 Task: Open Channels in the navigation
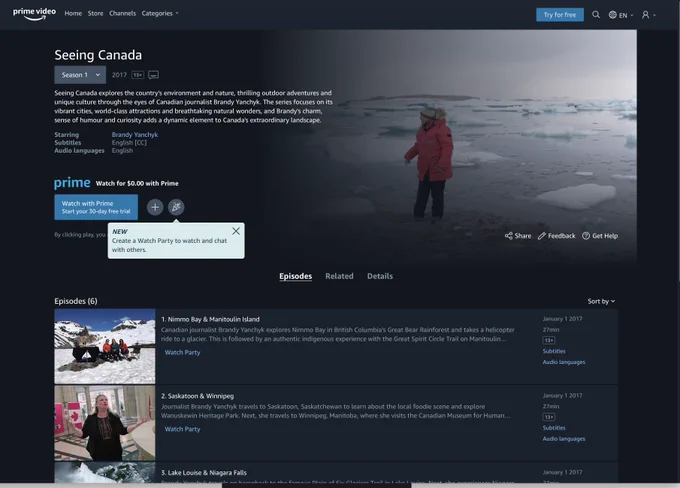pyautogui.click(x=122, y=13)
